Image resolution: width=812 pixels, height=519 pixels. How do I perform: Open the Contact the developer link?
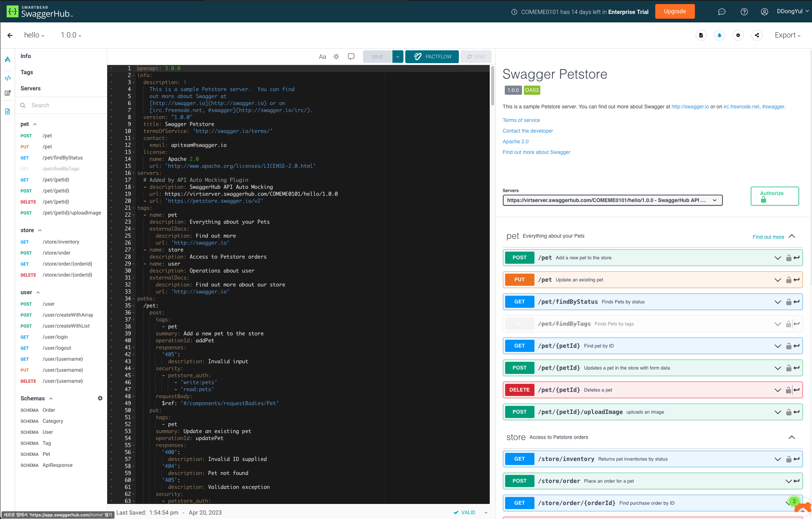[528, 131]
